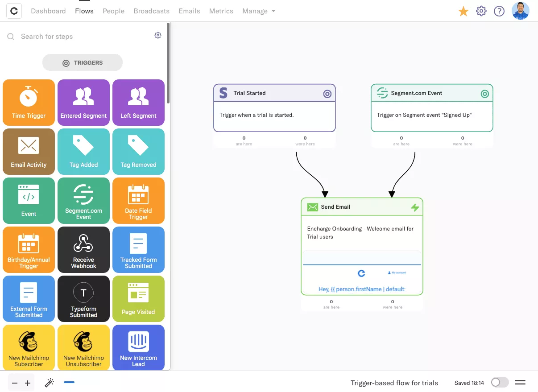Screen dimensions: 538x392
Task: Choose the Birthday/Annual Trigger tile
Action: point(29,250)
